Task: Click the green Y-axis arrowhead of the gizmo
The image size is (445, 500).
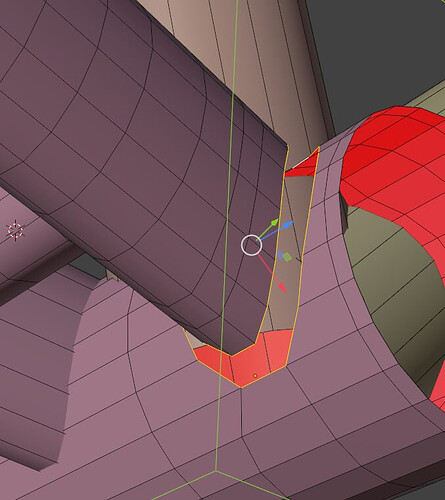Action: coord(274,222)
